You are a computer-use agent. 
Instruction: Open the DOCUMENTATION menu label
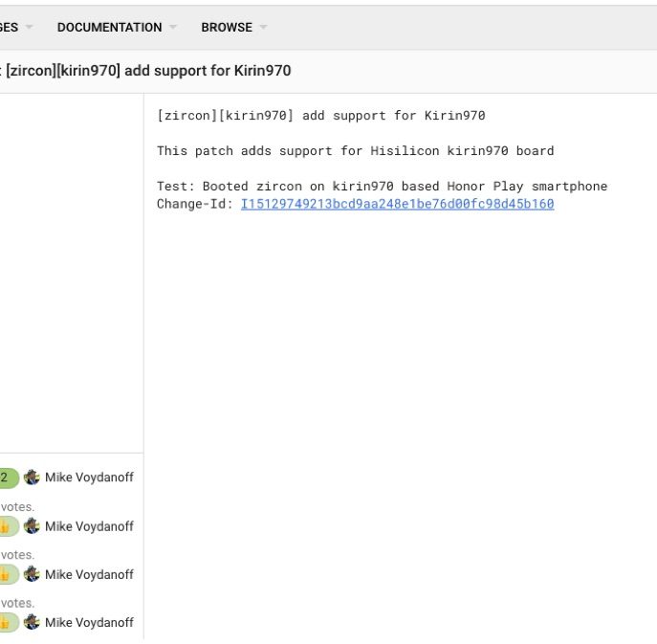click(109, 28)
